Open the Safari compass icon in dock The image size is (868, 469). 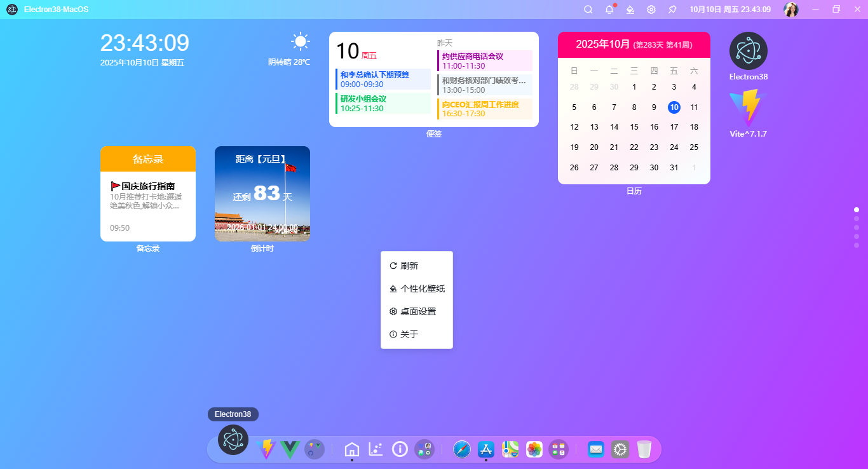pyautogui.click(x=462, y=449)
